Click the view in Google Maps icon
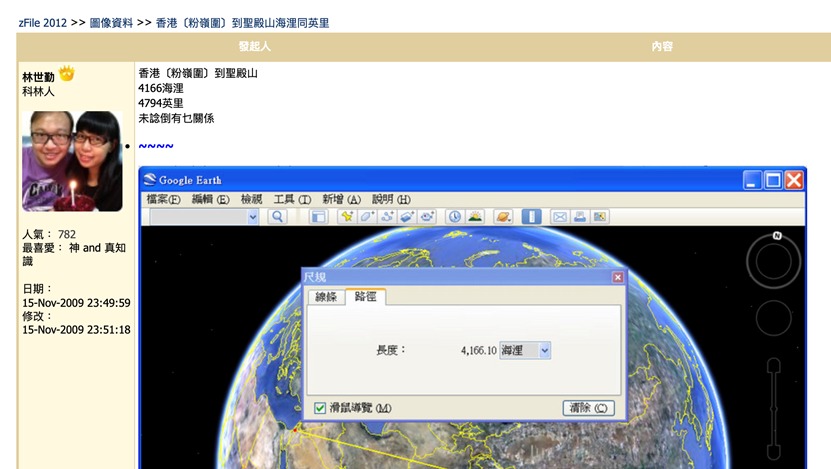The width and height of the screenshot is (831, 469). [599, 216]
